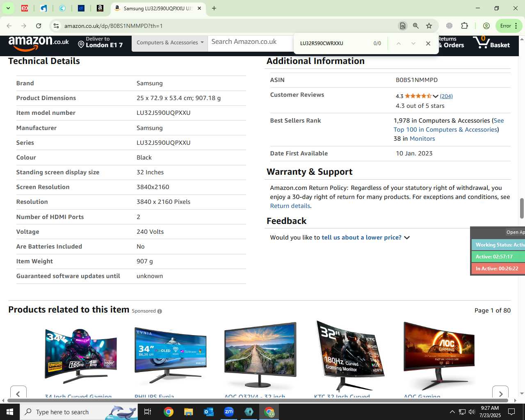Switch to the third pinned tab
The height and width of the screenshot is (420, 525).
[x=62, y=8]
